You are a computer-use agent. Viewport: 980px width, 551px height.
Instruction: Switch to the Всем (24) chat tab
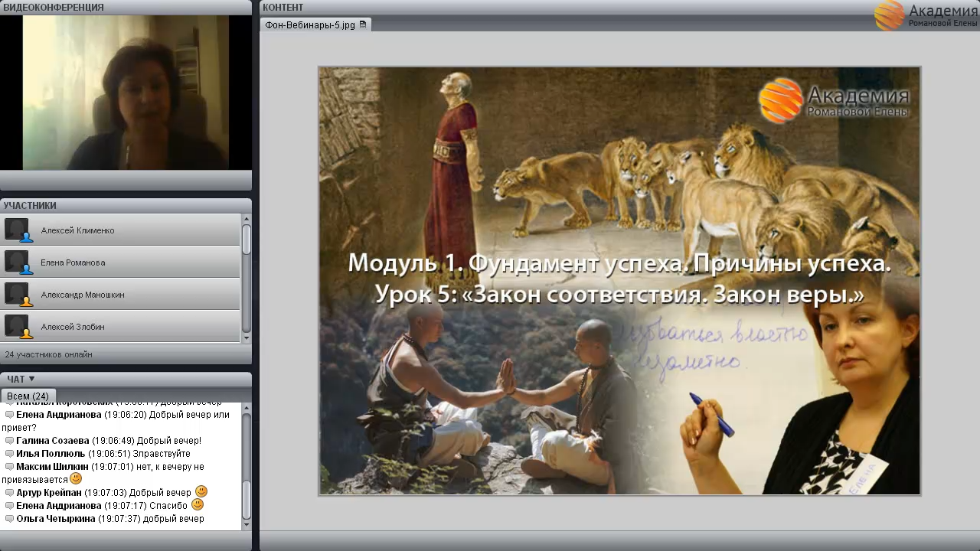click(28, 396)
